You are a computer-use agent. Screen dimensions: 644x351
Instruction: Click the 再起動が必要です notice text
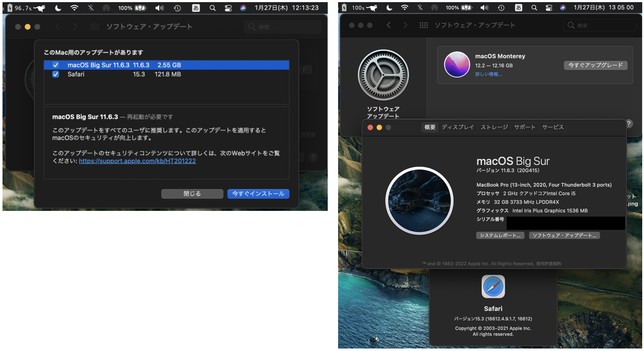coord(150,117)
